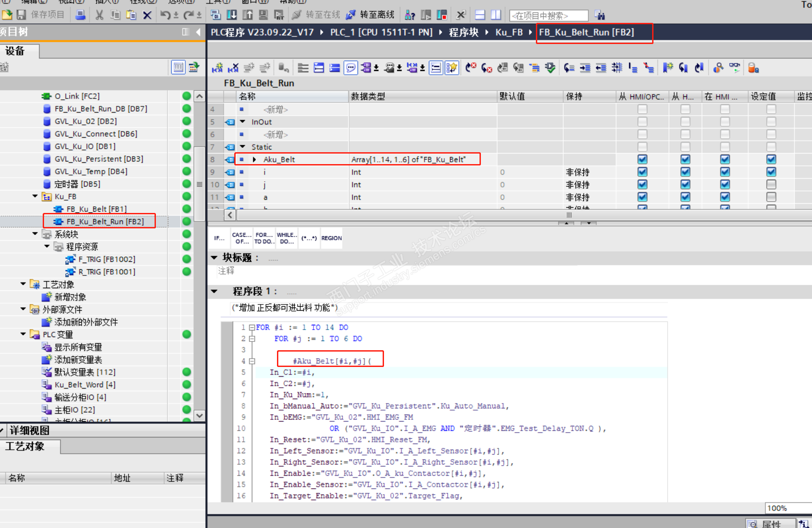Switch to the 工艺对象 tab in detail view
Viewport: 812px width, 528px height.
click(30, 446)
